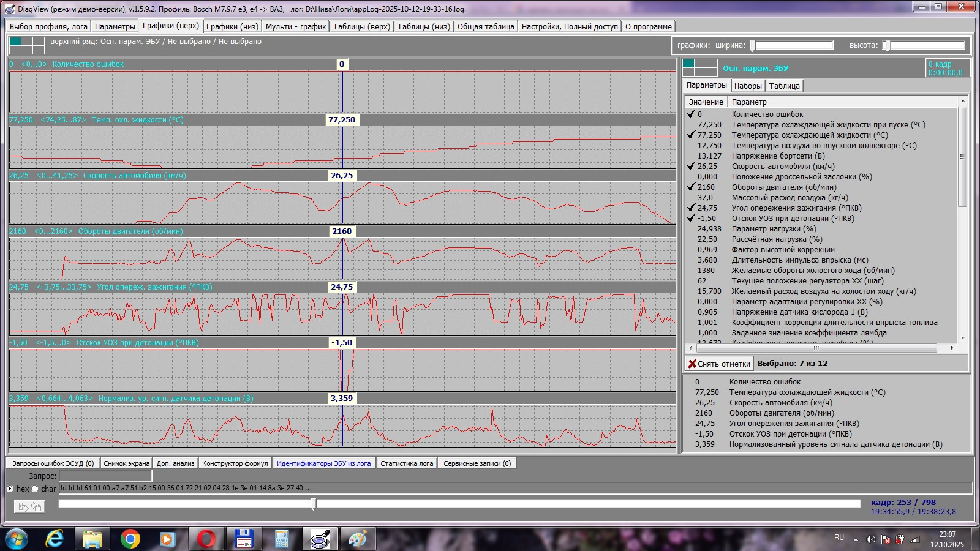
Task: Click the Запрос input field
Action: pyautogui.click(x=105, y=476)
